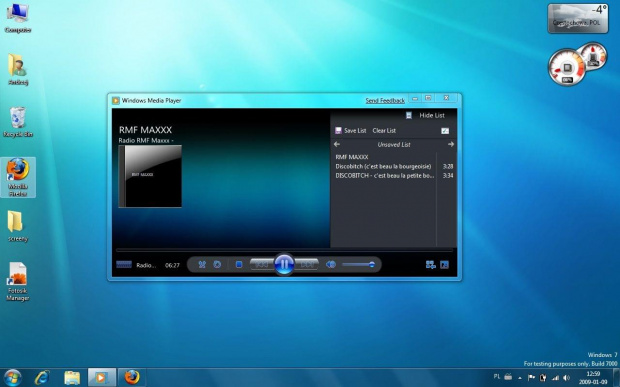Click the Firefox taskbar button
Screen dimensions: 620x387
(x=132, y=378)
